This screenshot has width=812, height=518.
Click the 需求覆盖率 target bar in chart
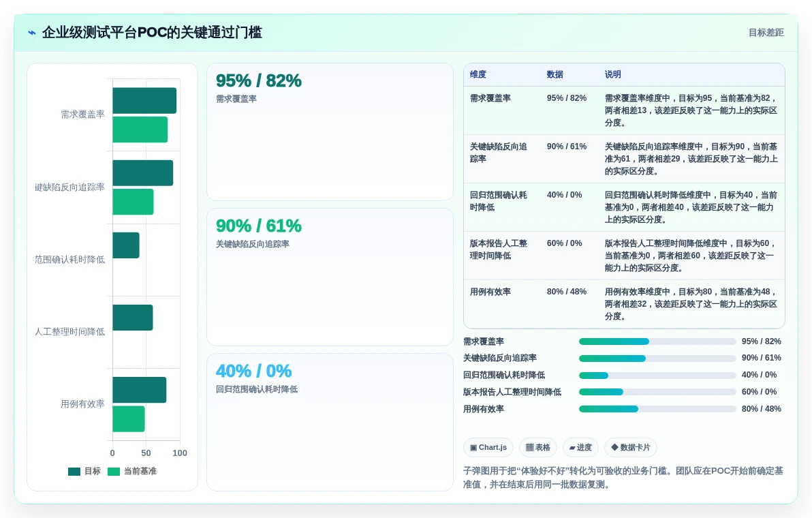144,100
